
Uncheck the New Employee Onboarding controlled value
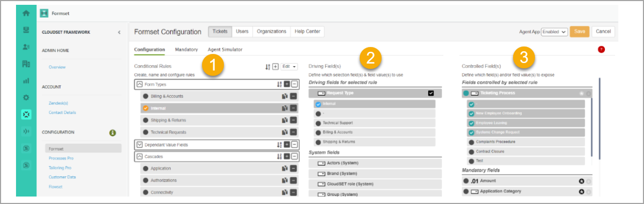471,113
